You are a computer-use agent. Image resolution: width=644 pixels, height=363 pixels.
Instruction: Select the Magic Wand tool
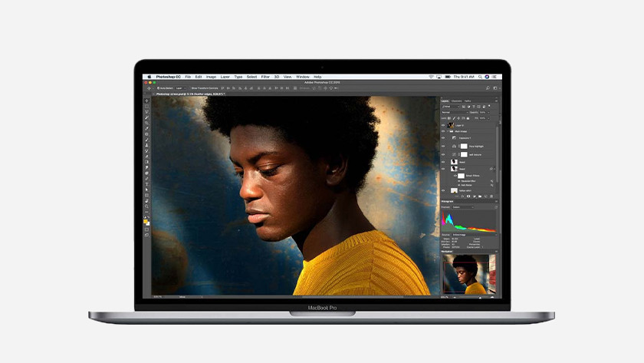(146, 117)
